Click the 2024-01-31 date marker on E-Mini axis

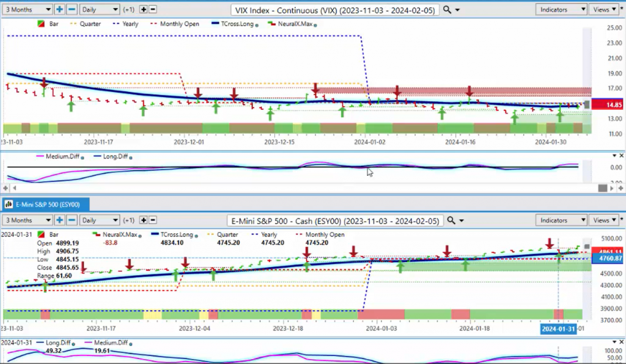(x=558, y=329)
